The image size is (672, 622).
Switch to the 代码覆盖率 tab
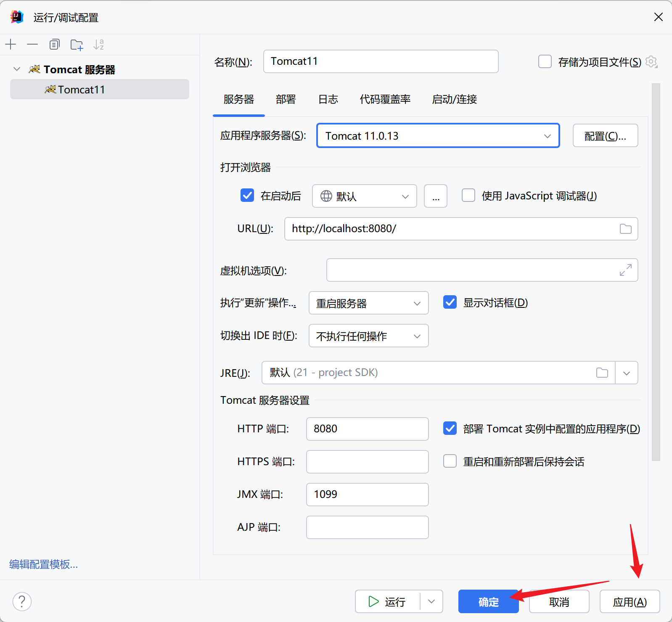point(385,99)
